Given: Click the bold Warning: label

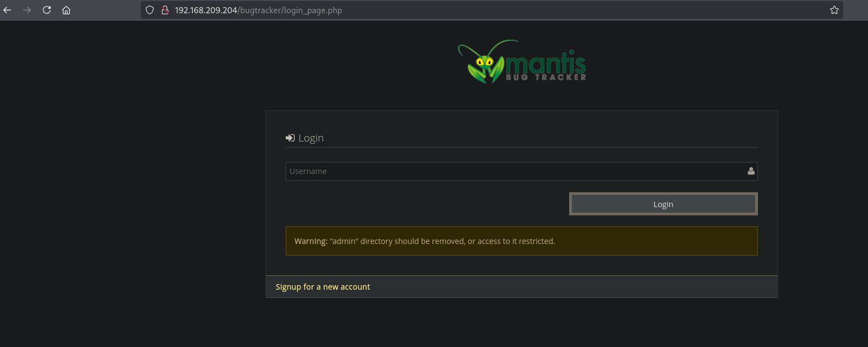Looking at the screenshot, I should coord(311,241).
